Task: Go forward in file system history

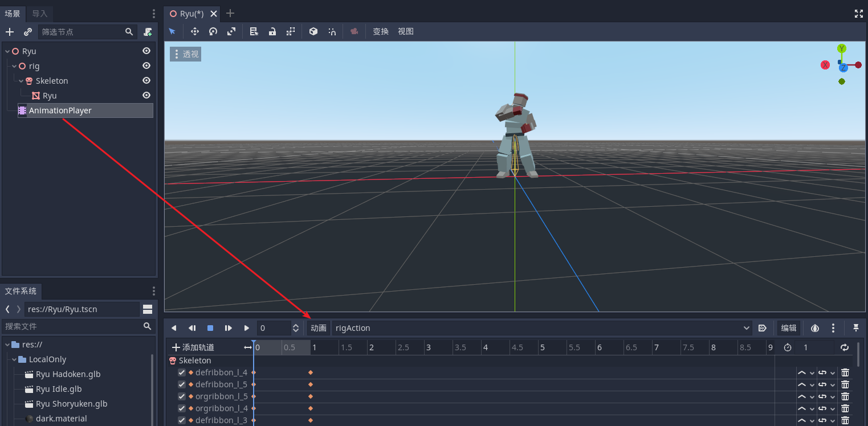Action: point(18,309)
